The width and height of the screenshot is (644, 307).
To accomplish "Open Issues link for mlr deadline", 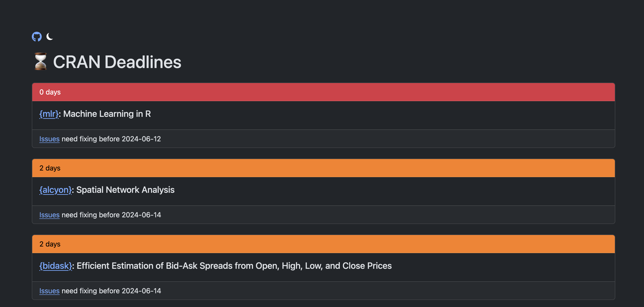I will click(x=50, y=139).
